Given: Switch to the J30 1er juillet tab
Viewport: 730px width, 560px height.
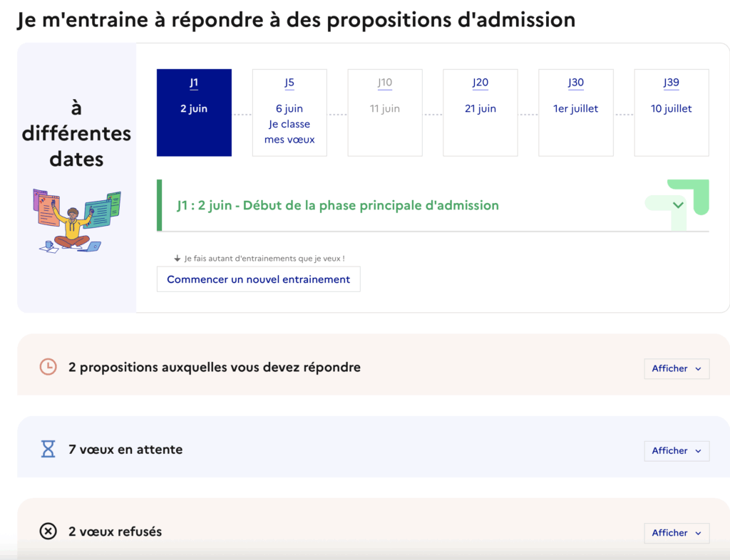Looking at the screenshot, I should (x=576, y=113).
